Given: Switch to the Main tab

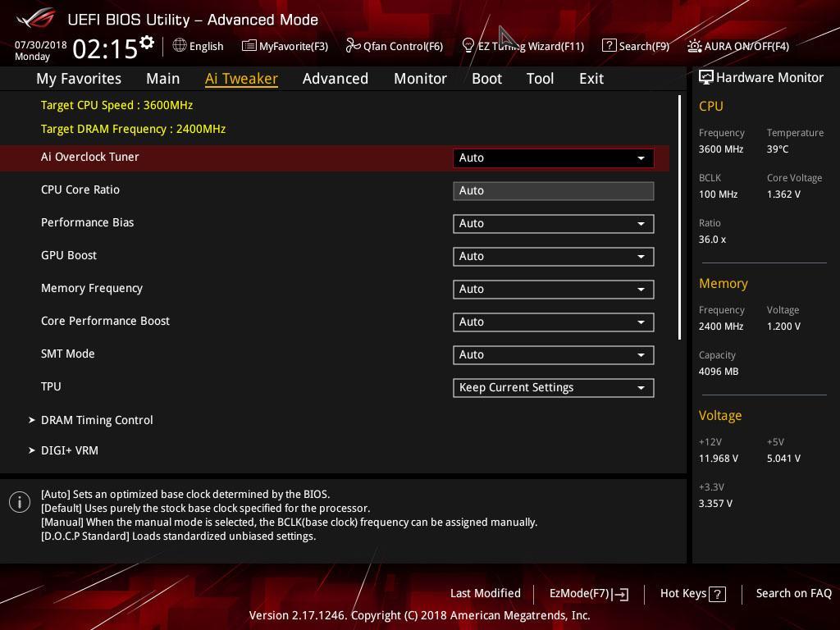Looking at the screenshot, I should [163, 79].
